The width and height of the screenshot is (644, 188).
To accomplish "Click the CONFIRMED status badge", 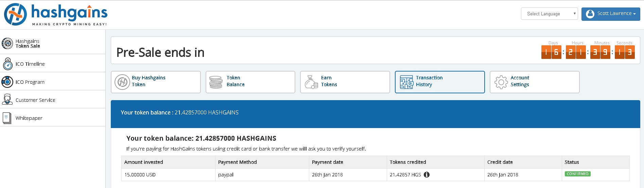I will tap(577, 174).
